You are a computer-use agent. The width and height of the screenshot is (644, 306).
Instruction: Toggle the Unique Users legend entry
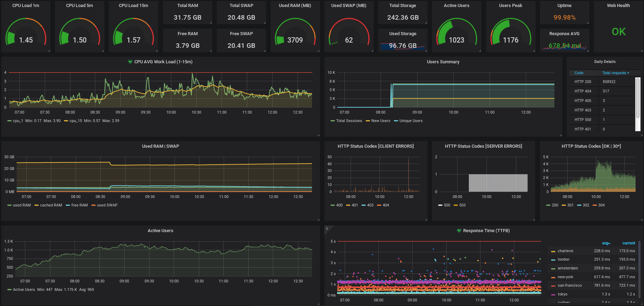(411, 121)
